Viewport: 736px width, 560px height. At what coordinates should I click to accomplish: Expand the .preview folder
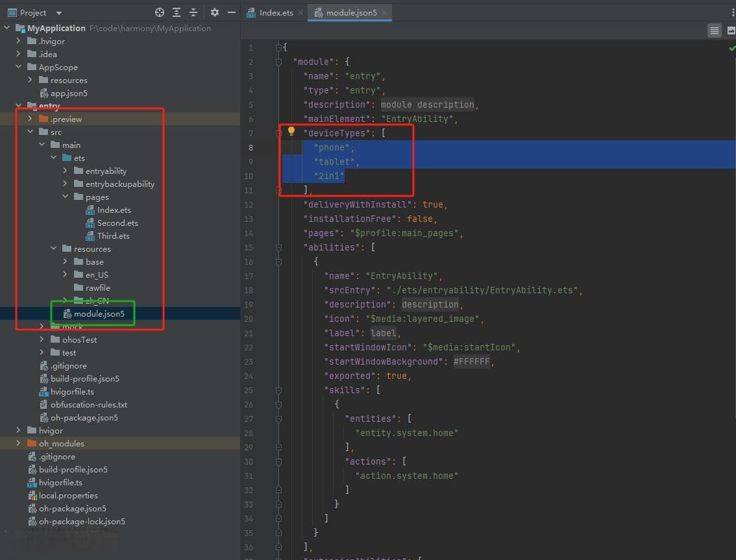(30, 119)
